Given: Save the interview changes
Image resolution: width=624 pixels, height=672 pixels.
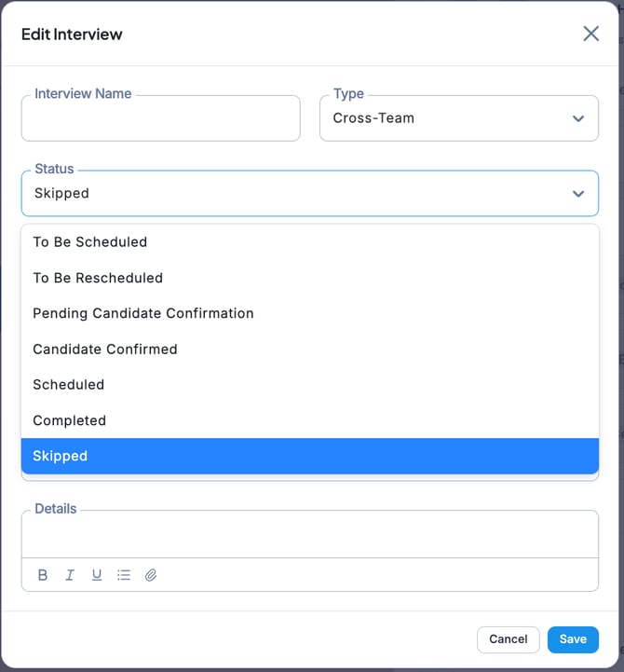Looking at the screenshot, I should click(x=573, y=639).
